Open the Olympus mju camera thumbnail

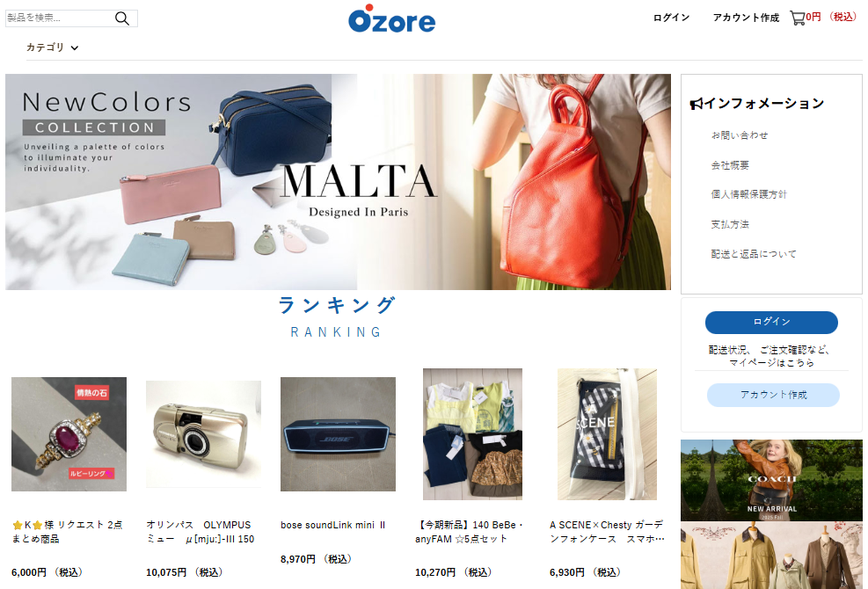(x=203, y=434)
